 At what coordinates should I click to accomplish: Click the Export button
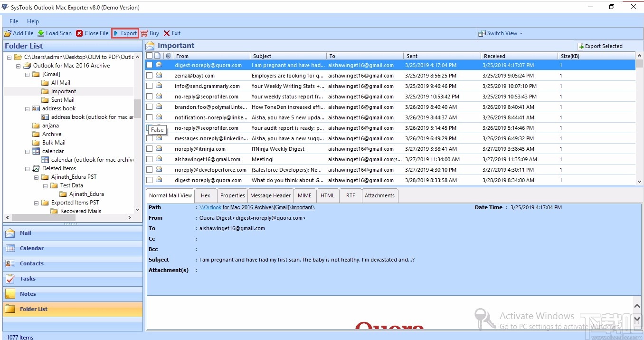[x=124, y=33]
